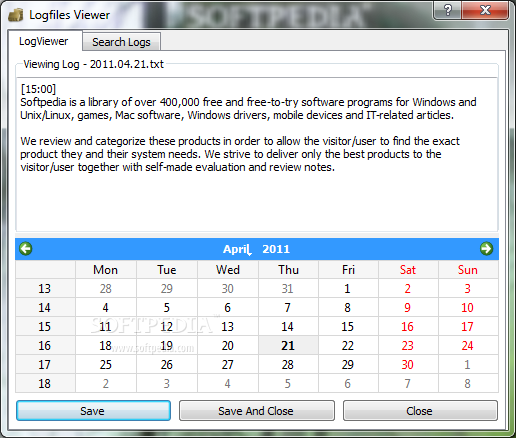Select Sunday April 3
Image resolution: width=516 pixels, height=438 pixels.
point(468,288)
